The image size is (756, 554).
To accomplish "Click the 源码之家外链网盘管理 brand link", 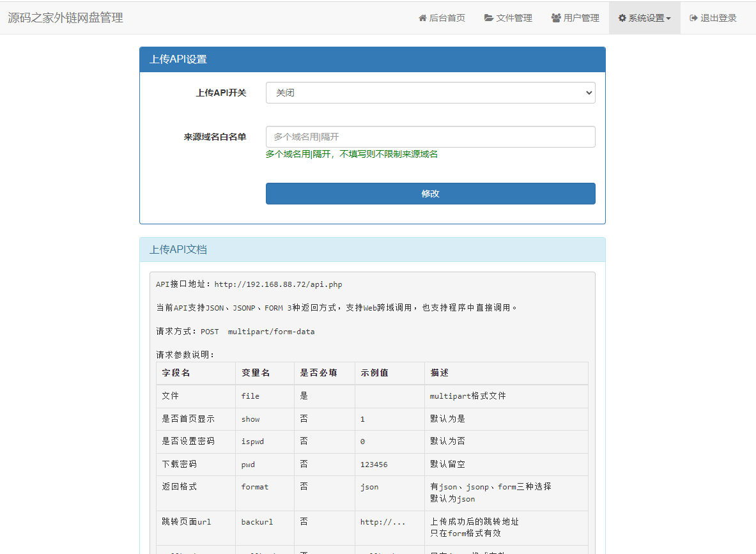I will [x=66, y=18].
